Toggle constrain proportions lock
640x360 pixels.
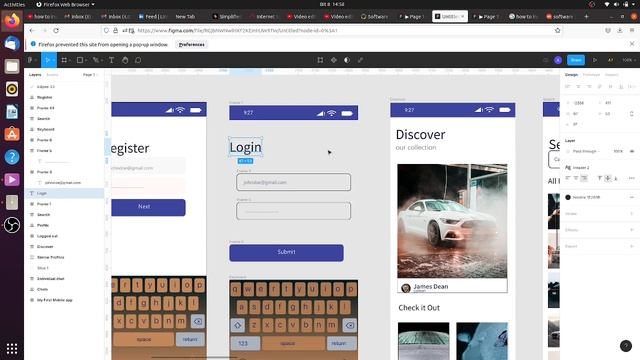632,113
